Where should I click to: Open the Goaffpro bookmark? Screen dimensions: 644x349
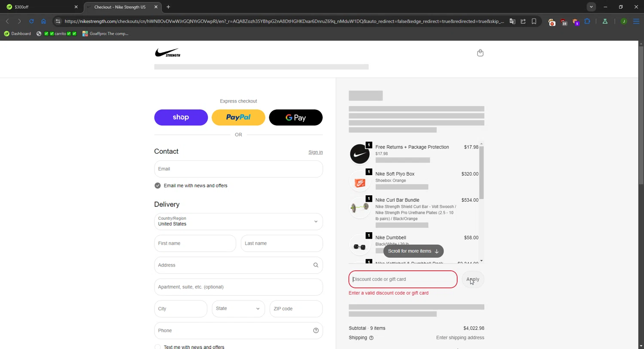[x=106, y=33]
